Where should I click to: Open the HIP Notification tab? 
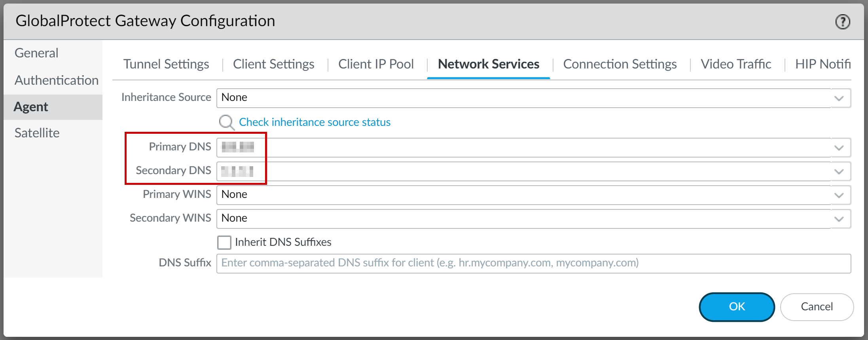[x=823, y=64]
